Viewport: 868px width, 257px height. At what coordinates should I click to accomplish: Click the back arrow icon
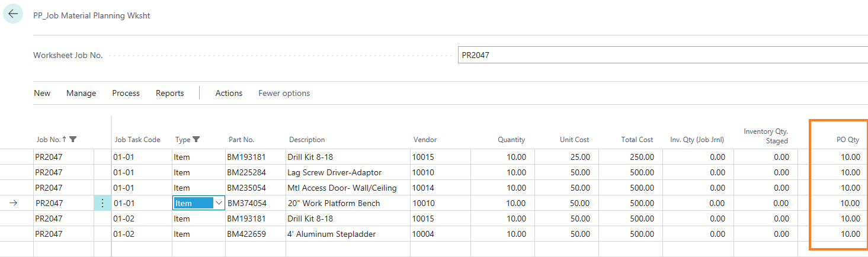pyautogui.click(x=13, y=14)
